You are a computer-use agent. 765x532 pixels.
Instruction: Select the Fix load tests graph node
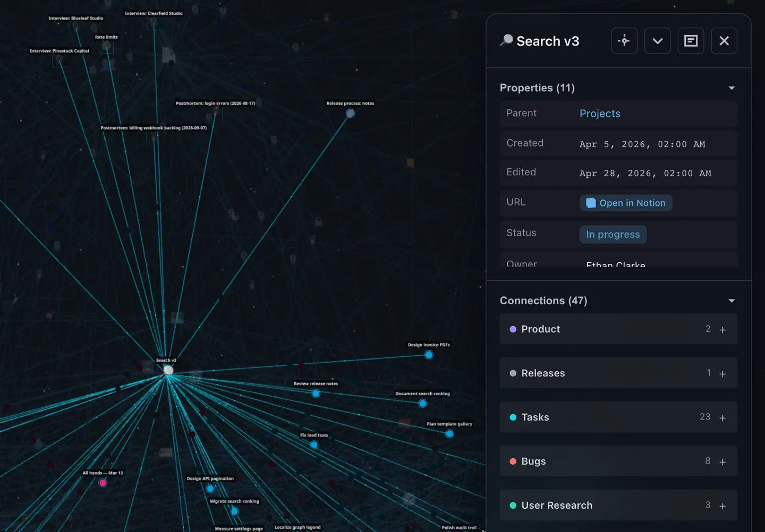(x=314, y=445)
